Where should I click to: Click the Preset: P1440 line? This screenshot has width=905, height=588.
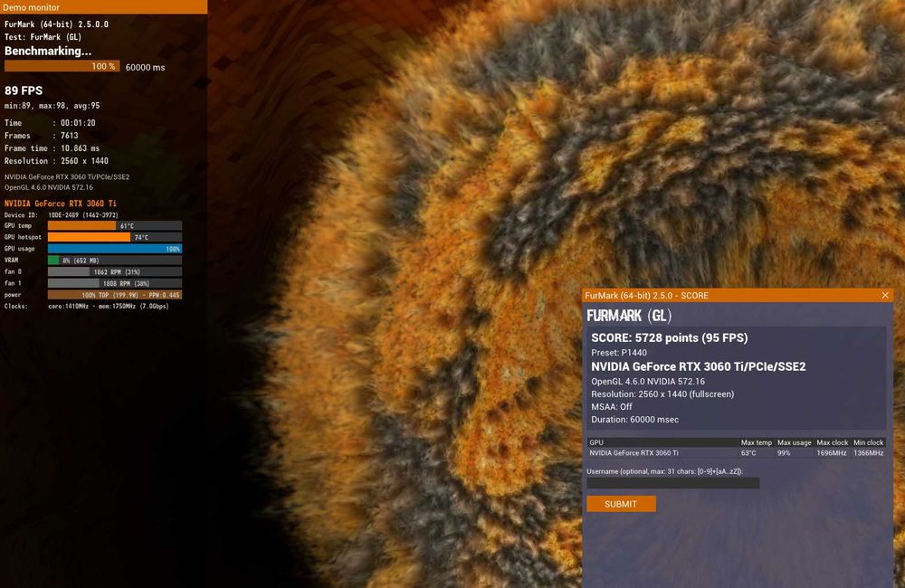point(619,353)
